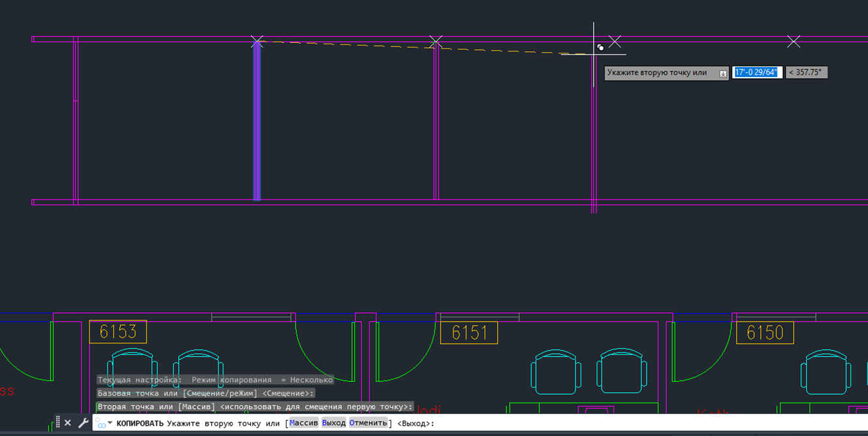
Task: Click history line Базовая точка или [Смещение/реЖим]
Action: 206,393
